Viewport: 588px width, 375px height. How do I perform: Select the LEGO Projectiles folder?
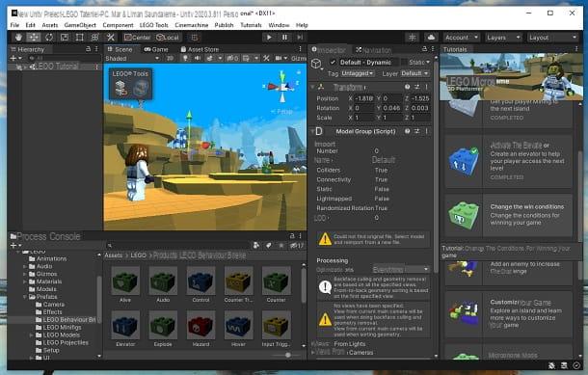tap(62, 343)
